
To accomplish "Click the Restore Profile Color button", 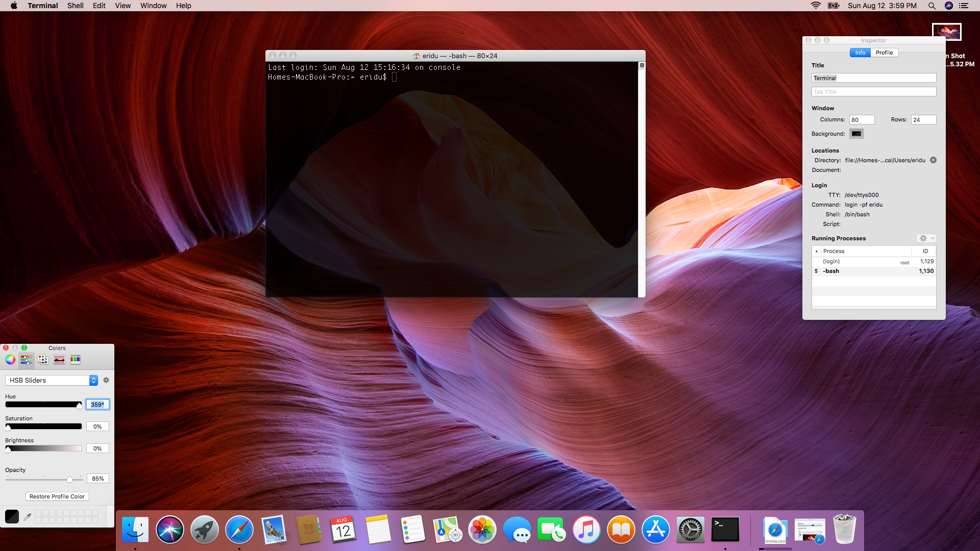I will point(57,496).
